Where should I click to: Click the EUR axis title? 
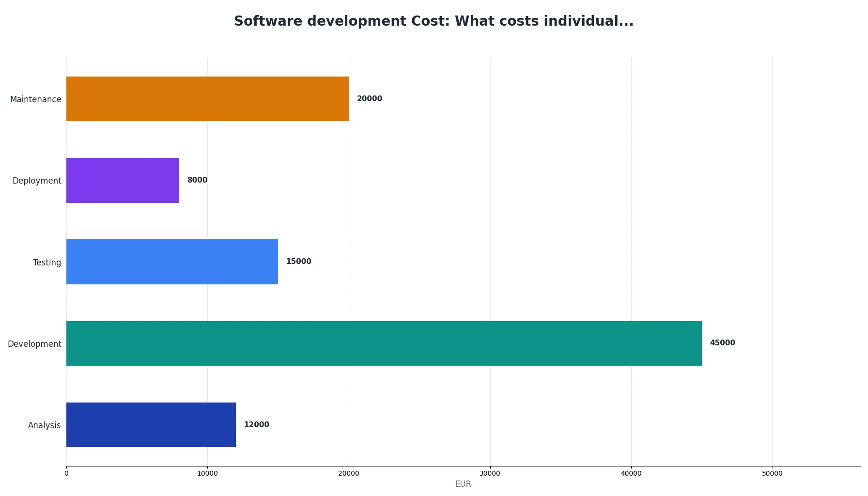463,484
